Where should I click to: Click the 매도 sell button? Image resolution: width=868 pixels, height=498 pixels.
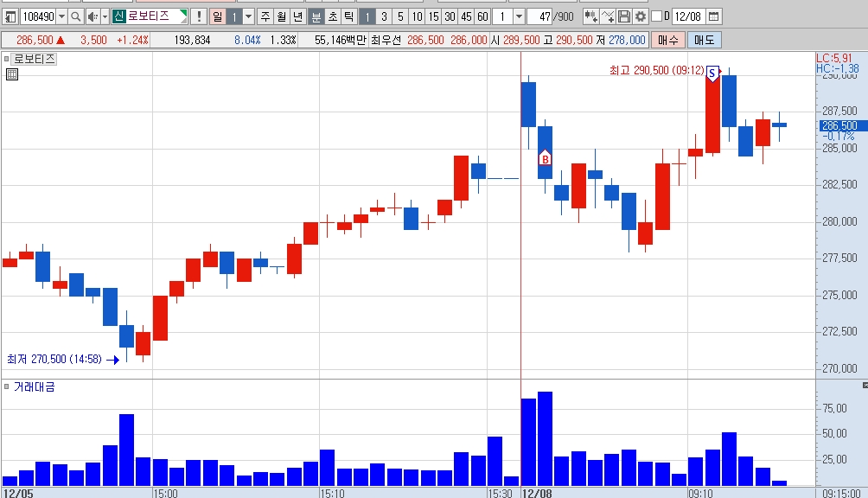[704, 40]
